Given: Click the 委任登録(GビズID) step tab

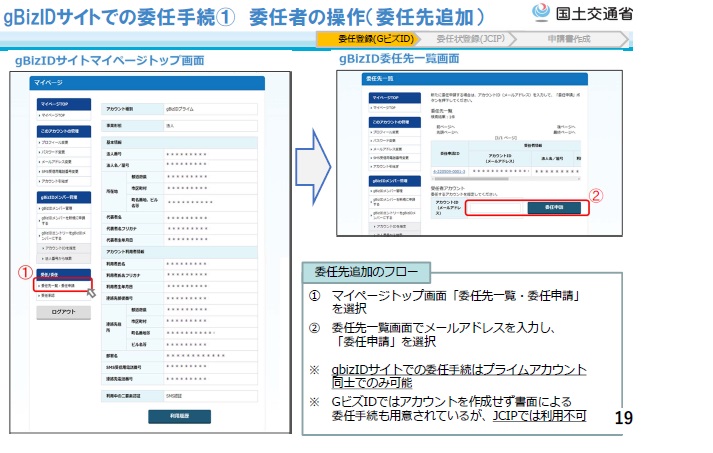Looking at the screenshot, I should 367,39.
